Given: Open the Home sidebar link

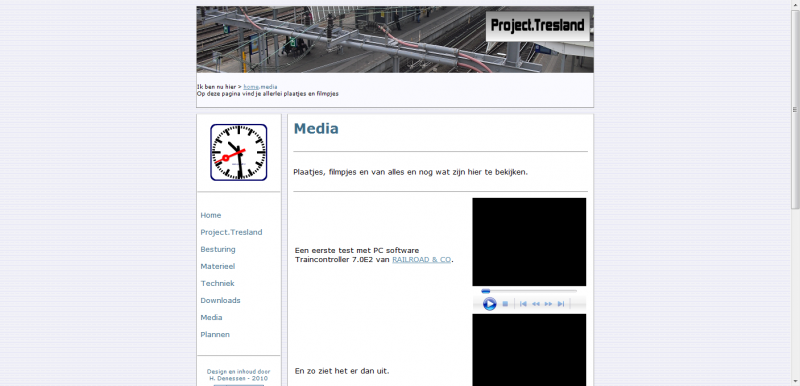Looking at the screenshot, I should pos(211,215).
